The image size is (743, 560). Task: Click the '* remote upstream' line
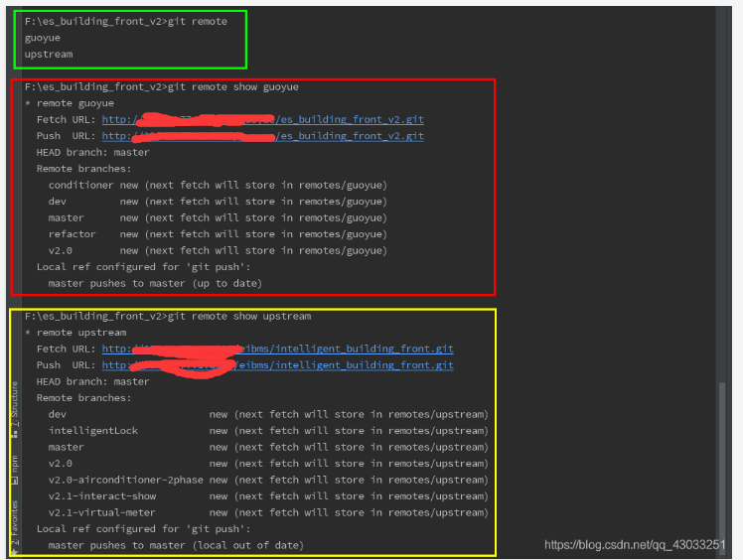point(75,333)
